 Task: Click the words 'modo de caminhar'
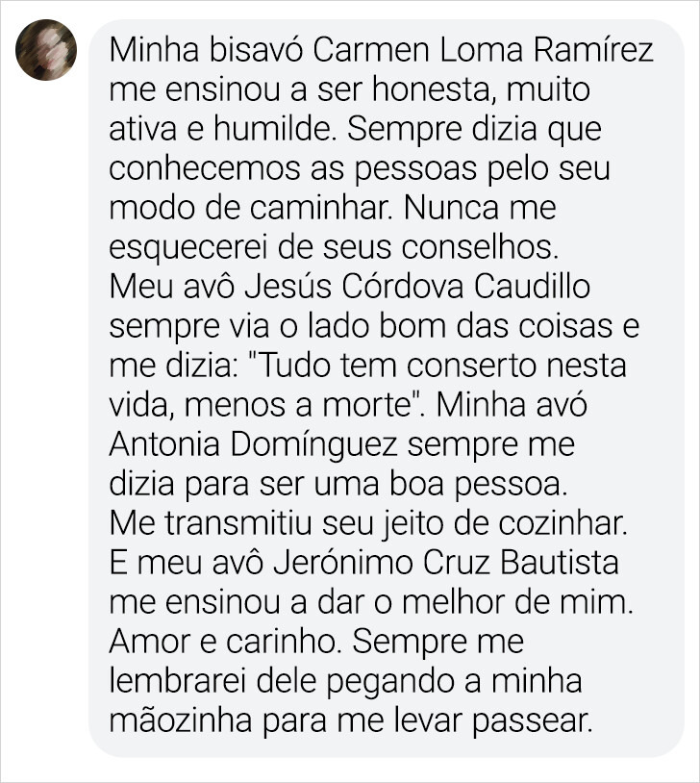tap(250, 208)
